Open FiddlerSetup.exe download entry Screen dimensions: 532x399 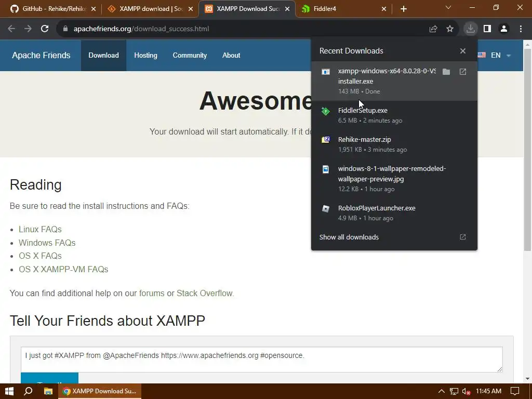(394, 115)
